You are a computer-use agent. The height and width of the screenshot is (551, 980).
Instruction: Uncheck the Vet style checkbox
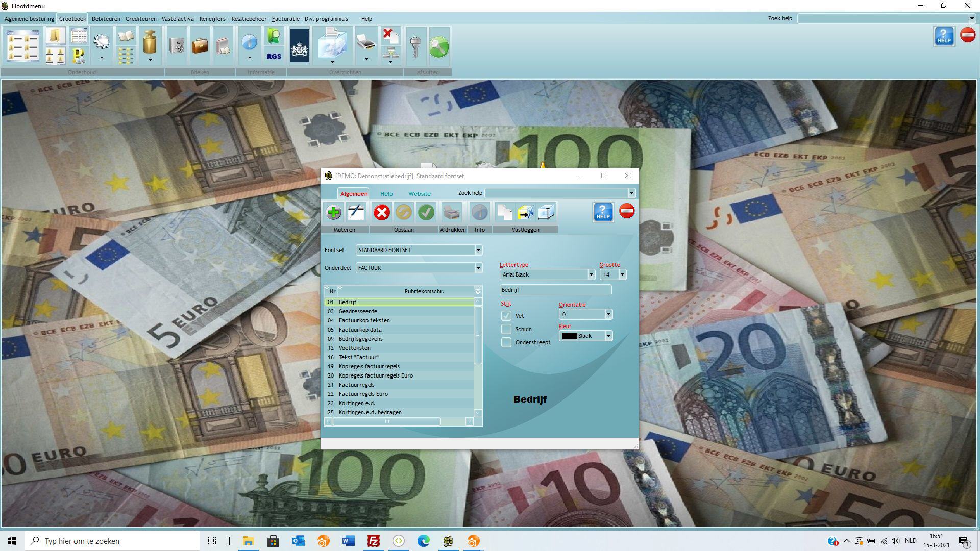[x=506, y=316]
